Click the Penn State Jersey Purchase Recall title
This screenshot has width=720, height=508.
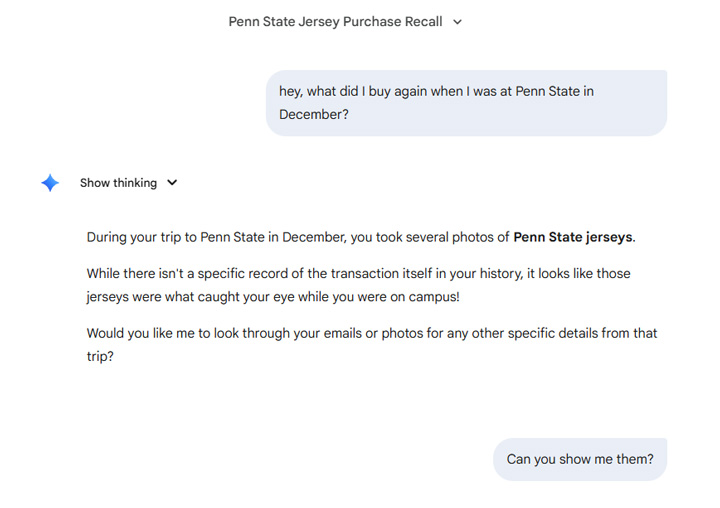[335, 22]
